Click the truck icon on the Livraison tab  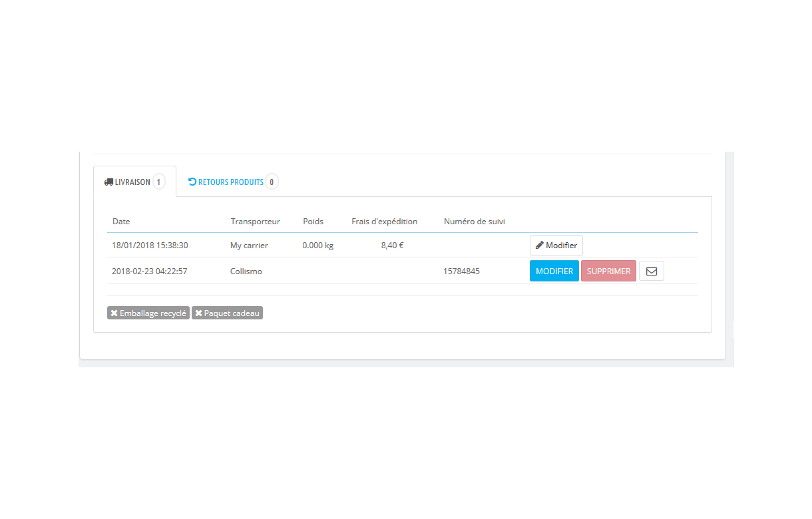(109, 181)
